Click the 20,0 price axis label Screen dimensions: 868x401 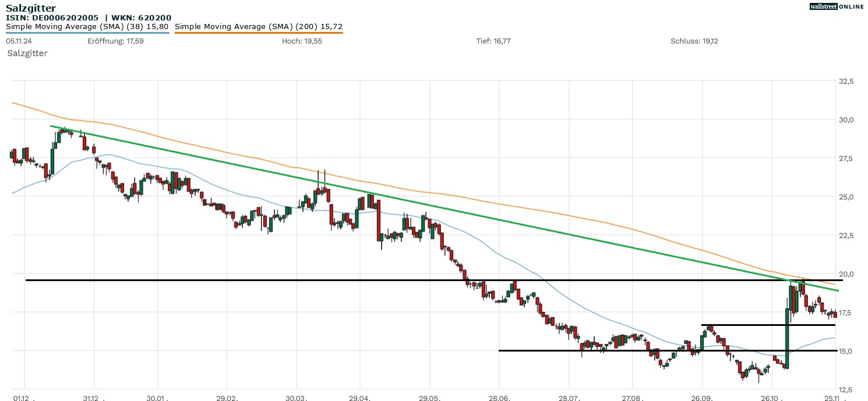click(846, 274)
